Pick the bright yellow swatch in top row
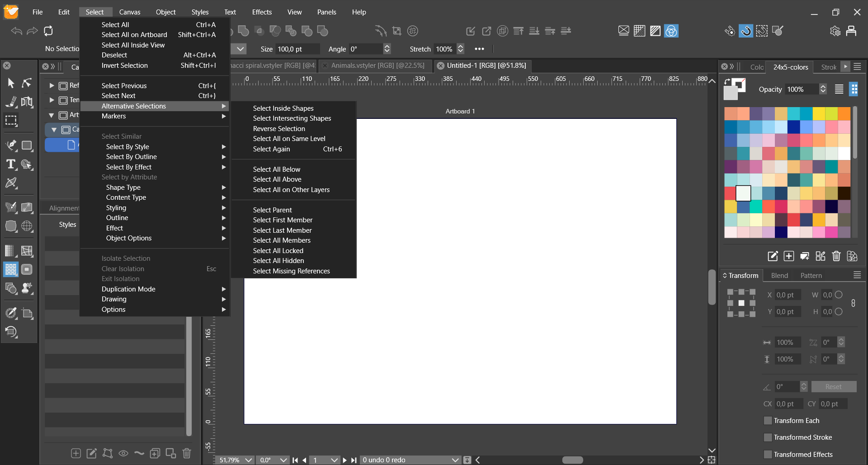 tap(818, 113)
